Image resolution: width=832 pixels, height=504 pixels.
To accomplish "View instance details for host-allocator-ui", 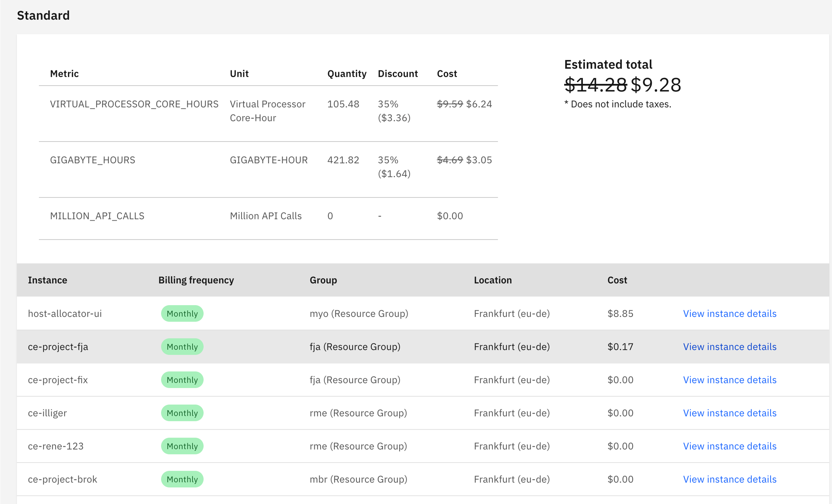I will [x=729, y=313].
